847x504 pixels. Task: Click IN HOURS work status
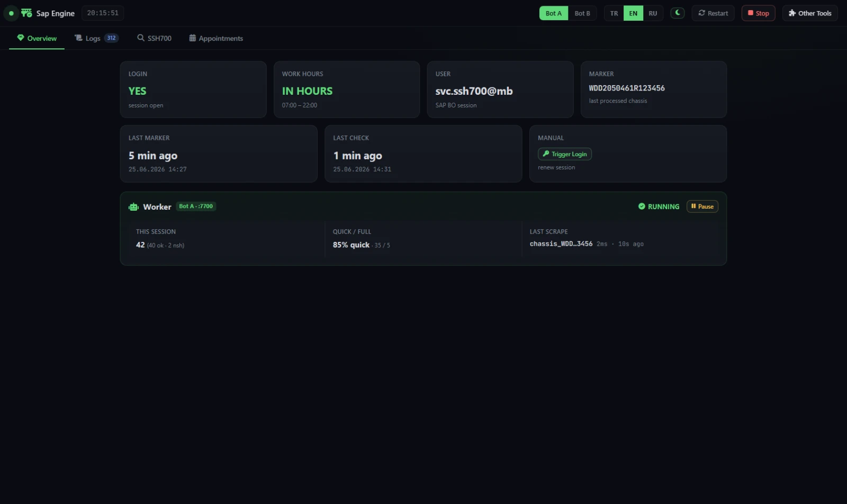click(x=307, y=91)
